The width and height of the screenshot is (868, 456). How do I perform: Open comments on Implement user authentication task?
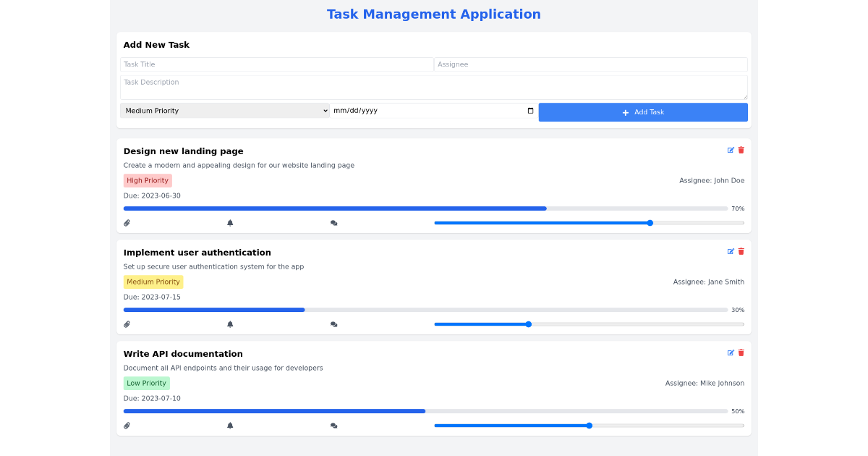pyautogui.click(x=333, y=324)
